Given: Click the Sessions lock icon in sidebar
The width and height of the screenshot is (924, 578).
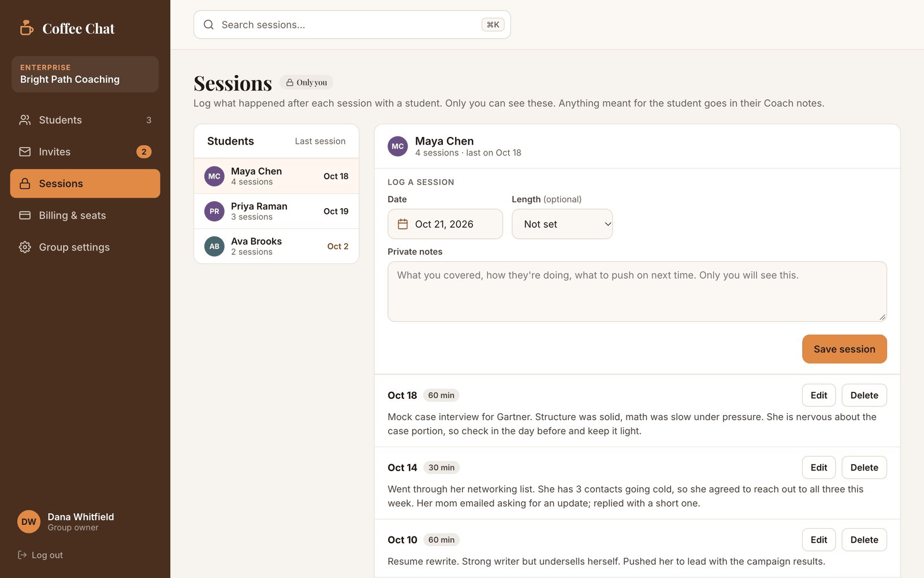Looking at the screenshot, I should 25,183.
